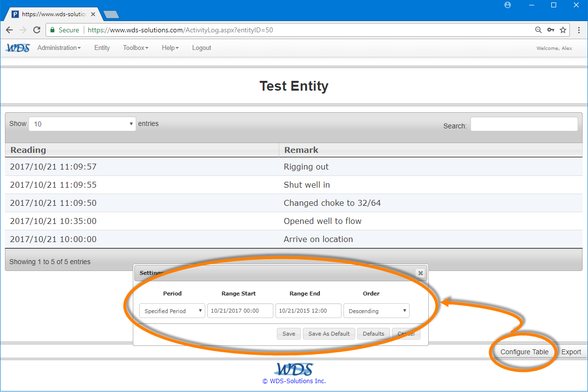Open the Period dropdown
This screenshot has width=588, height=392.
172,311
